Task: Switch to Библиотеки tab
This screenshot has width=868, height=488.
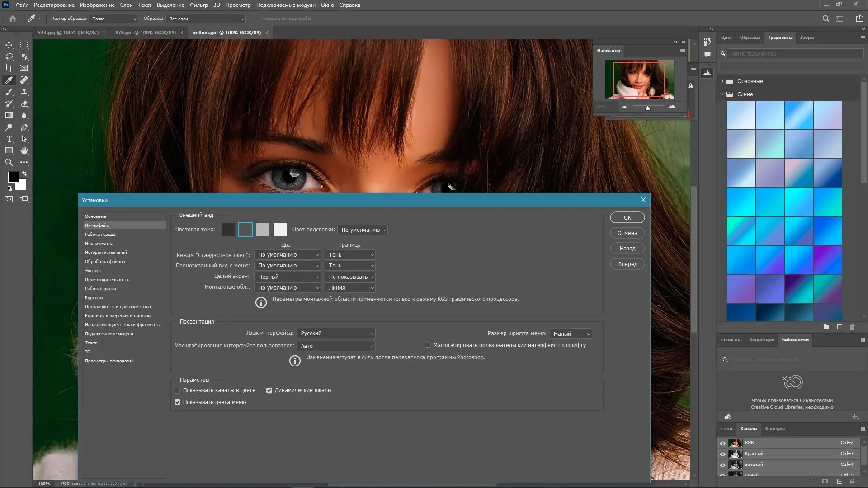Action: 795,340
